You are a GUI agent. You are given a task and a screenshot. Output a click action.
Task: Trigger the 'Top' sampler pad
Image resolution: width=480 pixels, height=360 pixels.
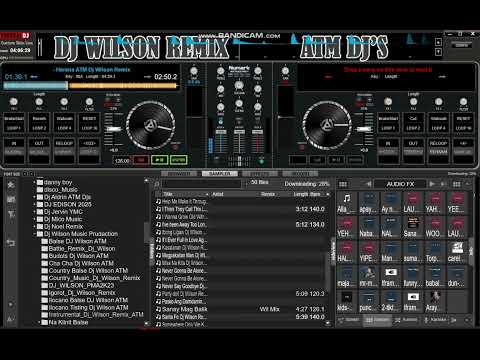pyautogui.click(x=435, y=252)
